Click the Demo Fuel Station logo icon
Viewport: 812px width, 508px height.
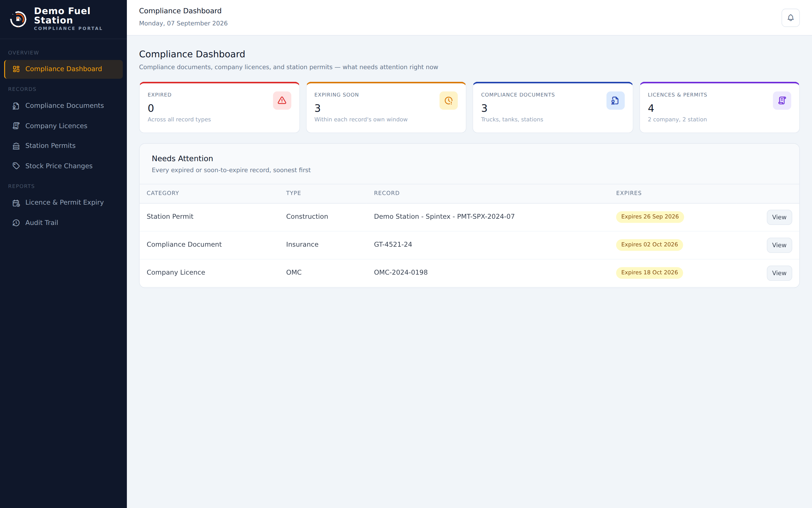[18, 19]
